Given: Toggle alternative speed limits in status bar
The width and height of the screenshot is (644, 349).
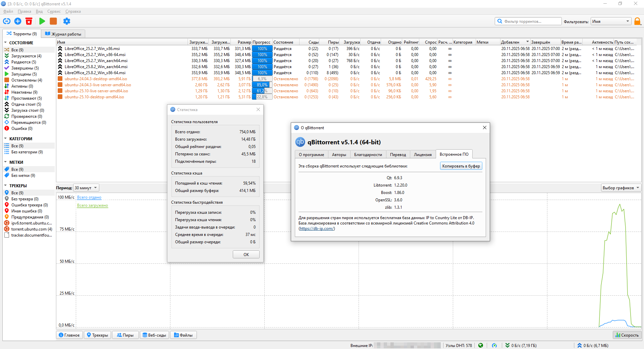Looking at the screenshot, I should 494,345.
